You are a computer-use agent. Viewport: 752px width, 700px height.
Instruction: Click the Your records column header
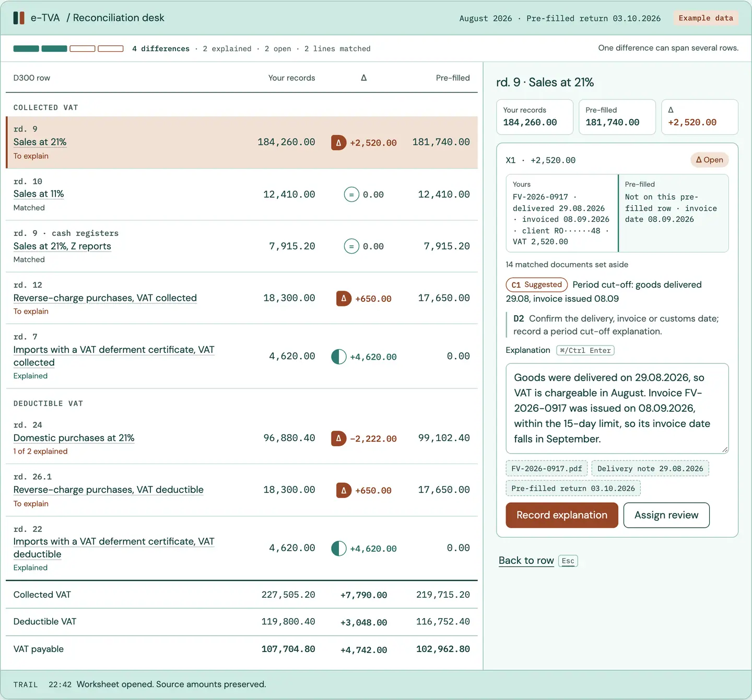(x=291, y=78)
